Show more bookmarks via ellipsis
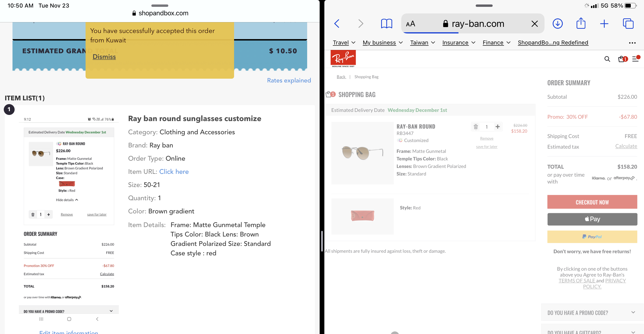644x334 pixels. [x=632, y=43]
